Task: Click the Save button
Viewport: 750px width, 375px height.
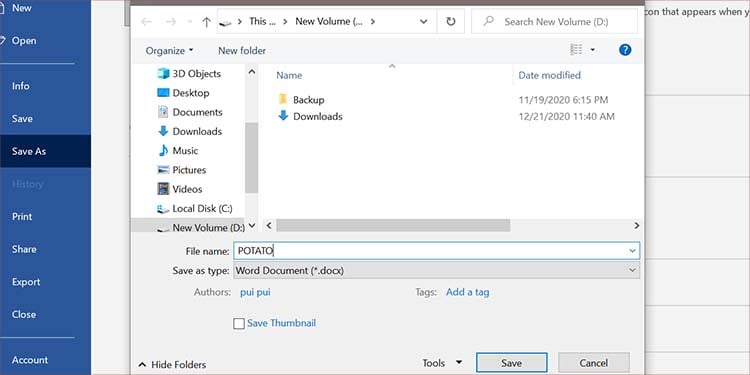Action: (x=511, y=363)
